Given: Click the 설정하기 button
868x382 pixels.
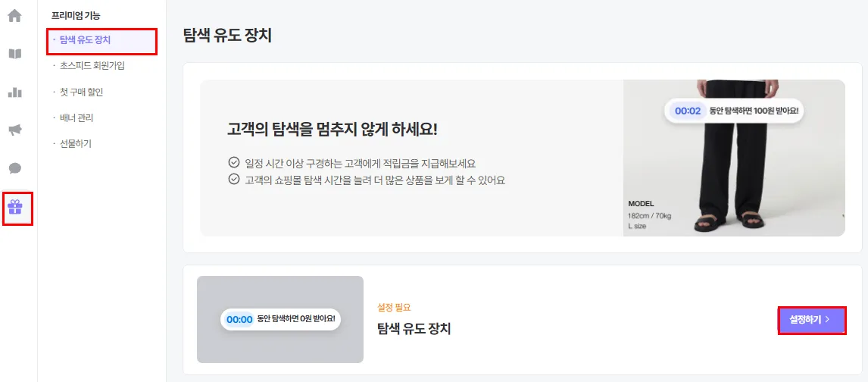Looking at the screenshot, I should click(812, 319).
